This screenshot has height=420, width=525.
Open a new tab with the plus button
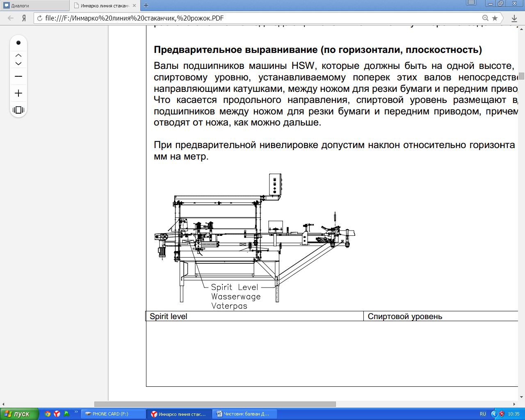click(x=146, y=6)
